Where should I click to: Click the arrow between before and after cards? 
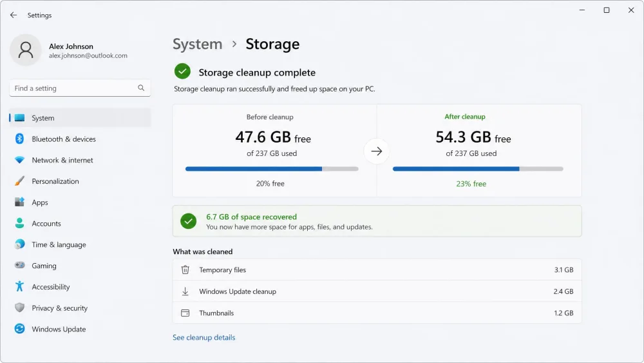pos(377,152)
